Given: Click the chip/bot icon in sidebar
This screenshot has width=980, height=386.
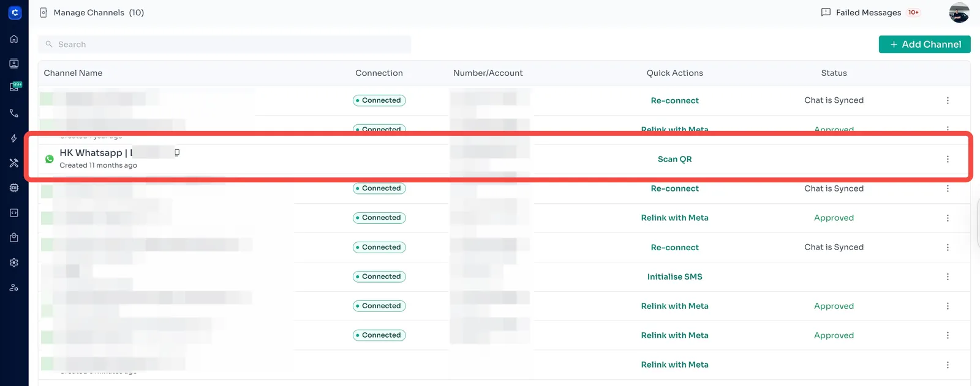Looking at the screenshot, I should coord(14,188).
